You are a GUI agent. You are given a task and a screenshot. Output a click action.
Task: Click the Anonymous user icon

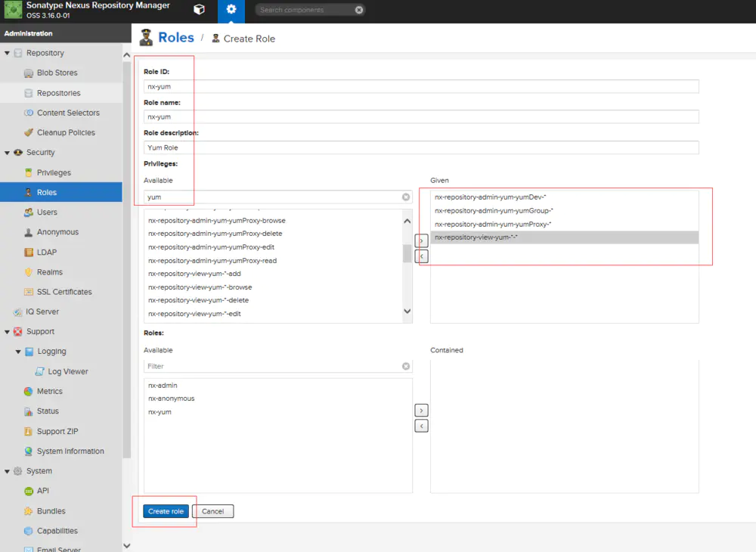pyautogui.click(x=29, y=232)
